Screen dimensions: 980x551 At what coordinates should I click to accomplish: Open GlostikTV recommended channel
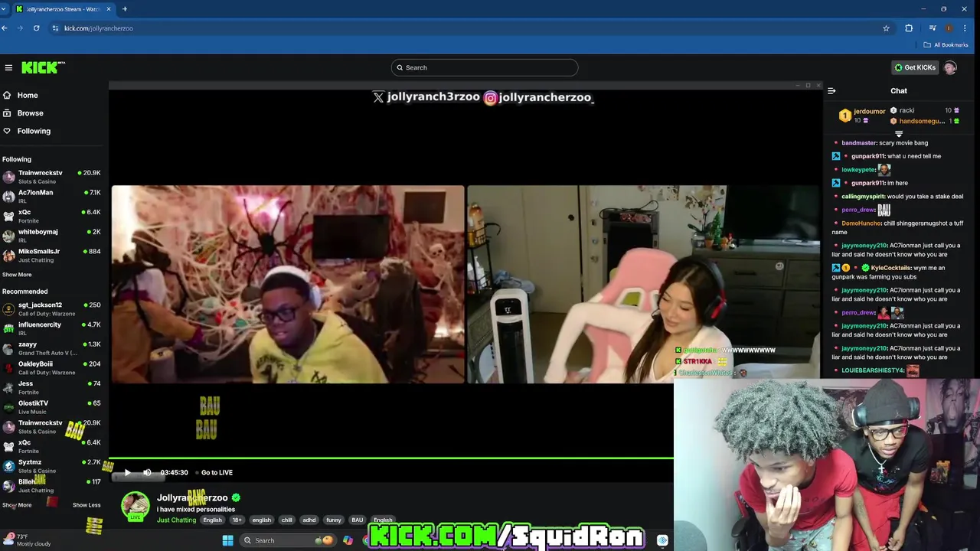[52, 407]
